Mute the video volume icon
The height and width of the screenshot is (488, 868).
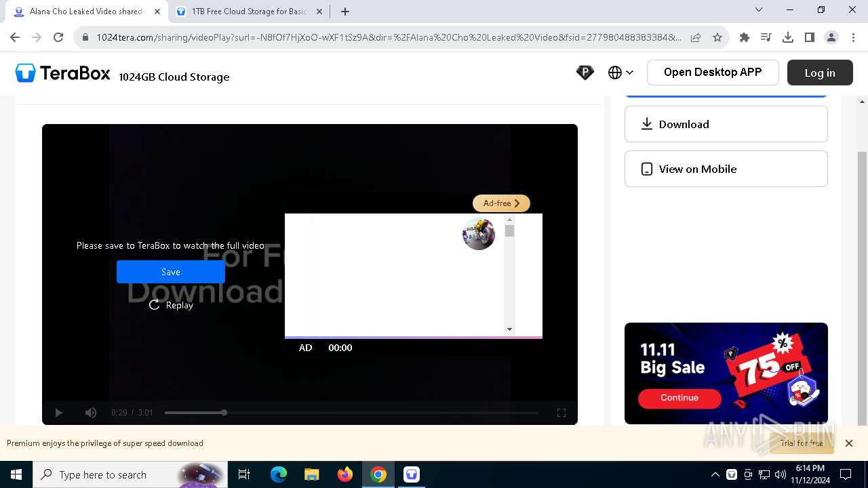90,413
